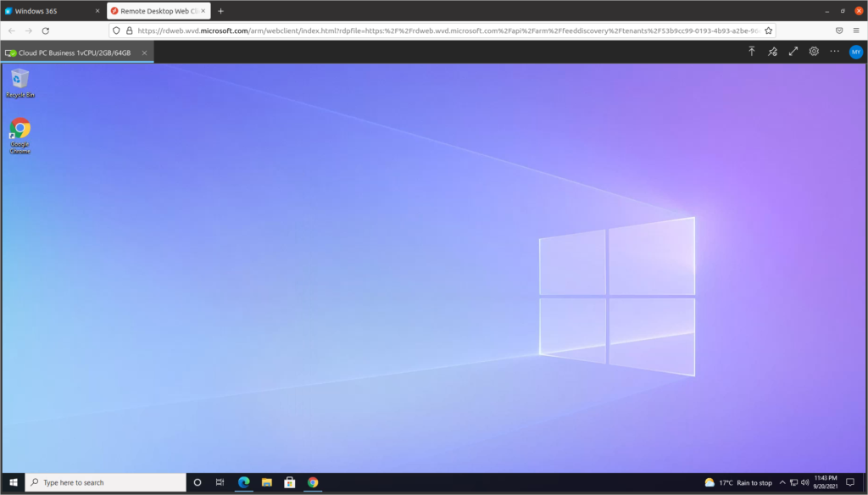Viewport: 868px width, 495px height.
Task: Unpin the Remote Desktop session toolbar
Action: pos(773,52)
